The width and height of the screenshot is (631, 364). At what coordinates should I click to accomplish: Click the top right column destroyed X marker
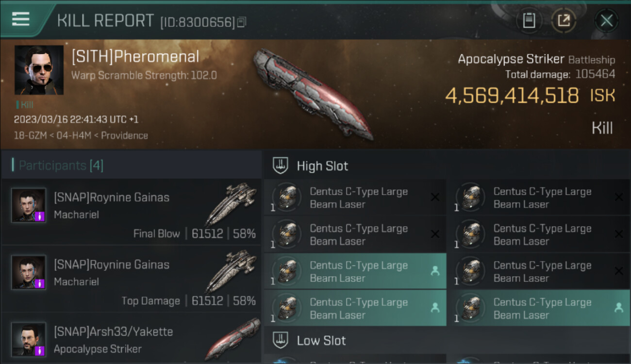click(618, 197)
